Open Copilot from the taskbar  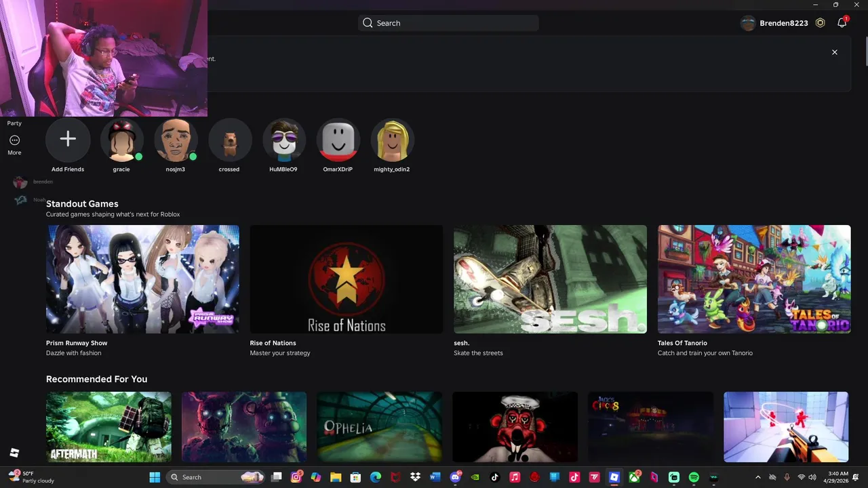(x=316, y=477)
